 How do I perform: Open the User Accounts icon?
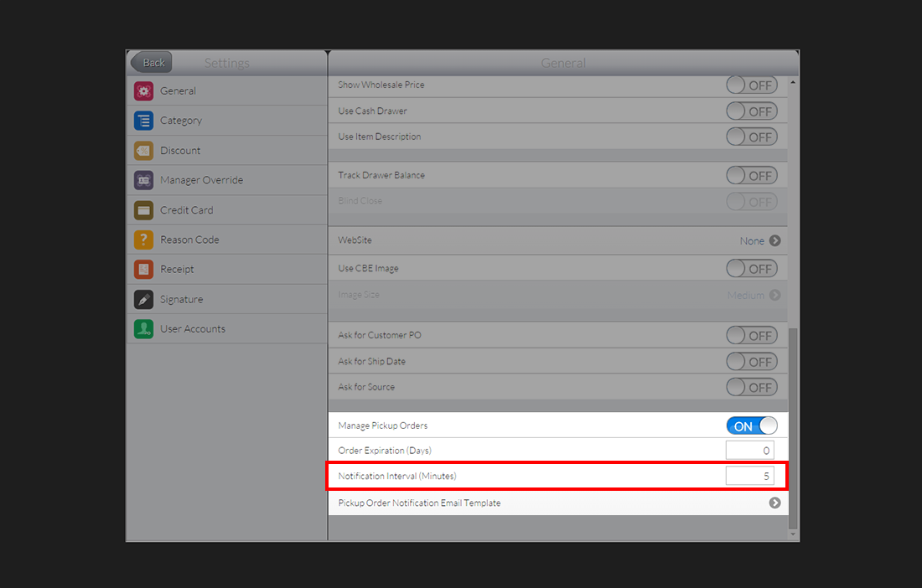click(x=143, y=329)
